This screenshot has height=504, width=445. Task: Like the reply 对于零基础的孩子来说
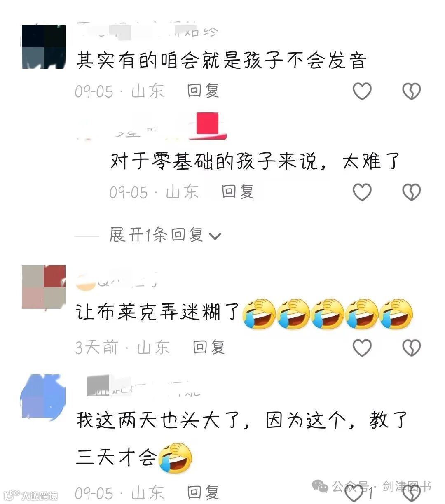[x=362, y=192]
